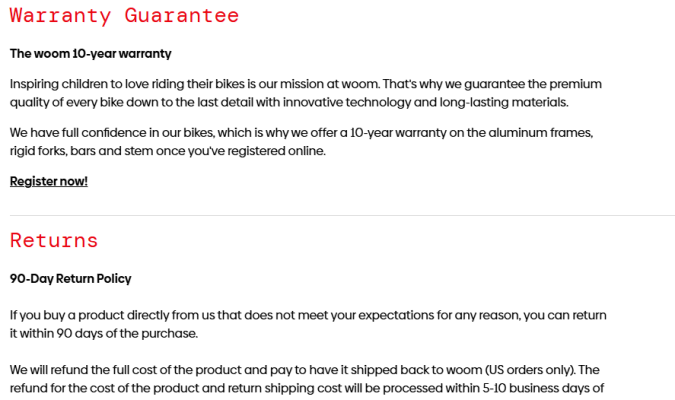Select "The woom 10-year warranty" subheading
The image size is (675, 400).
(91, 53)
